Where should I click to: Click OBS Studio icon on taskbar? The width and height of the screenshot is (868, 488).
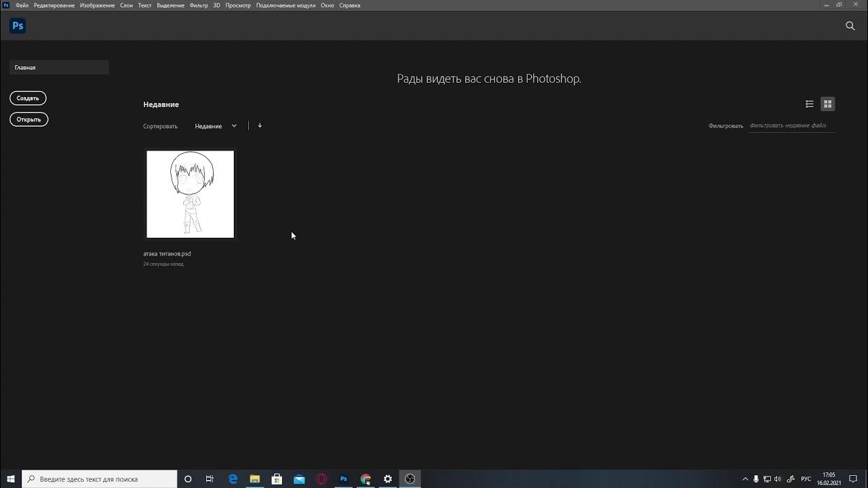coord(410,479)
